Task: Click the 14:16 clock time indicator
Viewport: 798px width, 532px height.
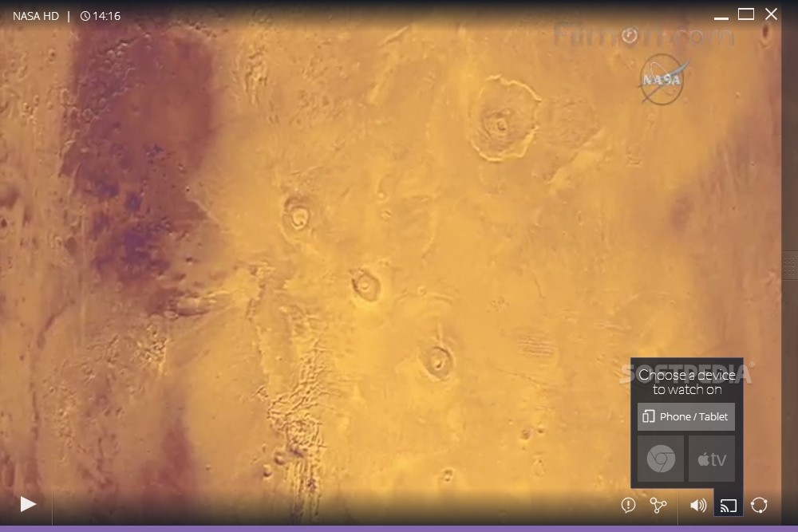Action: (x=101, y=16)
